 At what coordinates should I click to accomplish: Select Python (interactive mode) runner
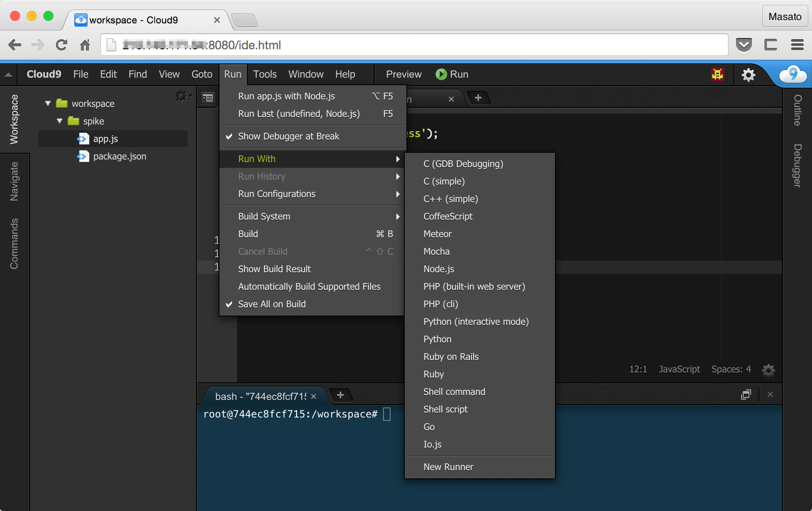(480, 322)
